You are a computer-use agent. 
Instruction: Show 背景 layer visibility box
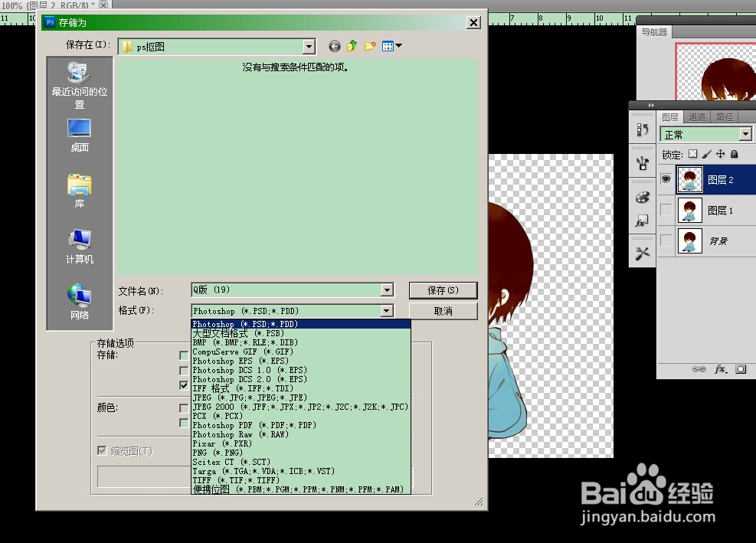click(x=666, y=240)
